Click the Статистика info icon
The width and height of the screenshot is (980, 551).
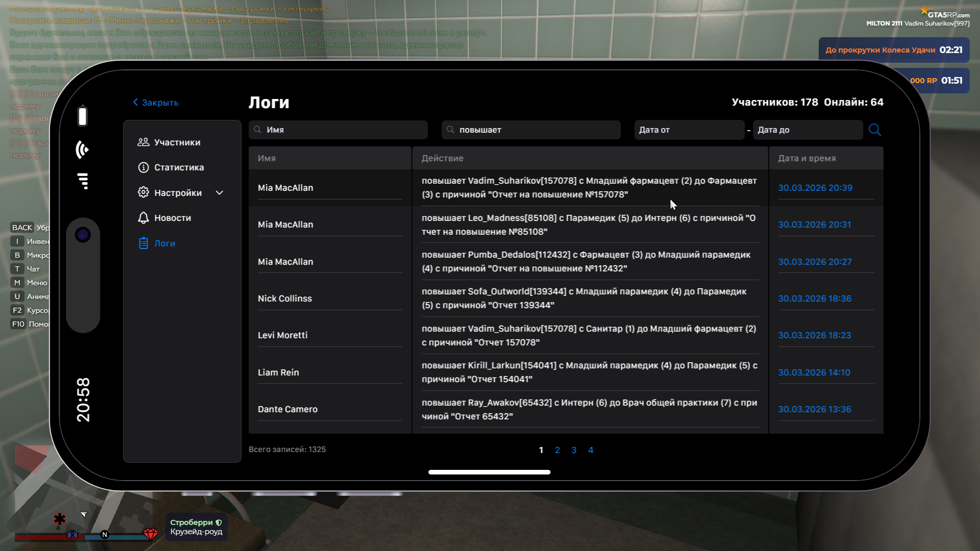[x=143, y=167]
